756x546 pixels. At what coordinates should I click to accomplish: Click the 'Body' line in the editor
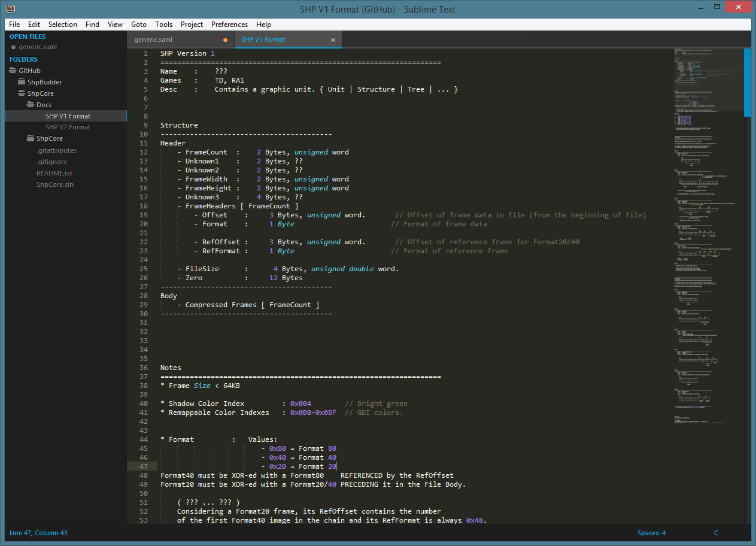[169, 296]
